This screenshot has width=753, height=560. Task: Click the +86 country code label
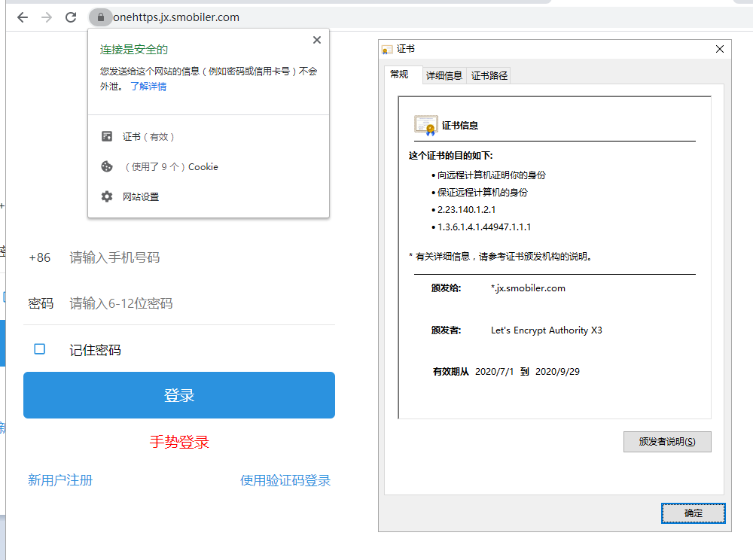coord(40,257)
